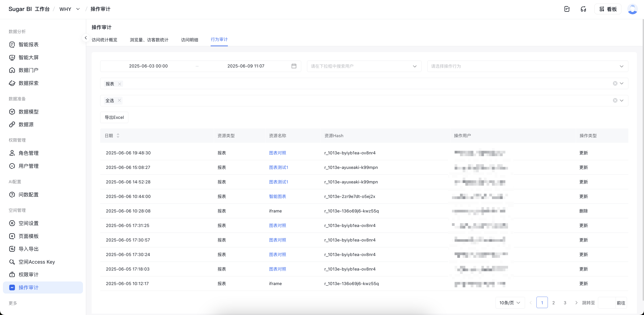644x315 pixels.
Task: Open 图表对照 link at 19:48:30 row
Action: click(x=277, y=153)
